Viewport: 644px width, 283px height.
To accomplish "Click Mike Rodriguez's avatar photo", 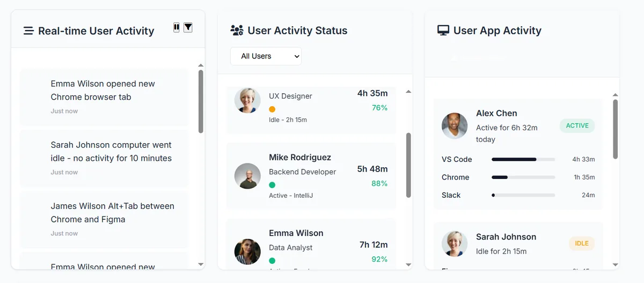I will coord(247,176).
